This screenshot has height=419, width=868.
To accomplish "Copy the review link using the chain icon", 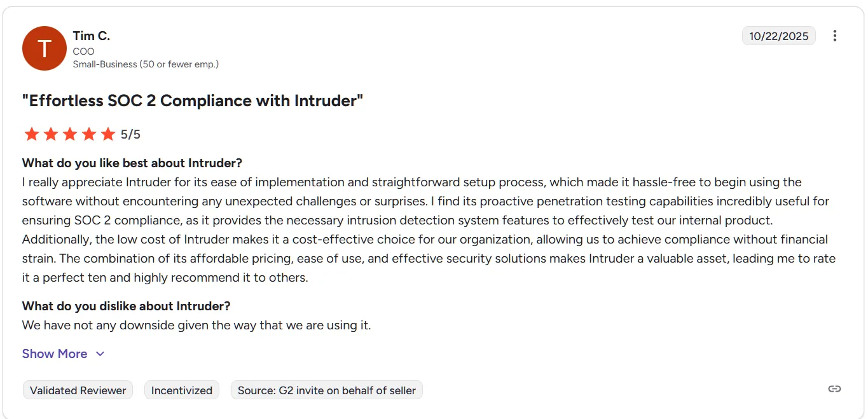I will (834, 388).
